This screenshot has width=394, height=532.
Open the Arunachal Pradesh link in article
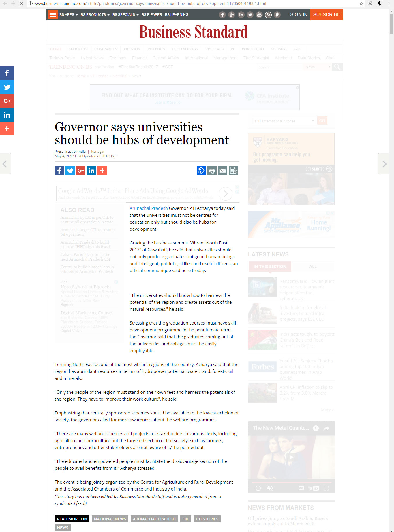point(149,208)
